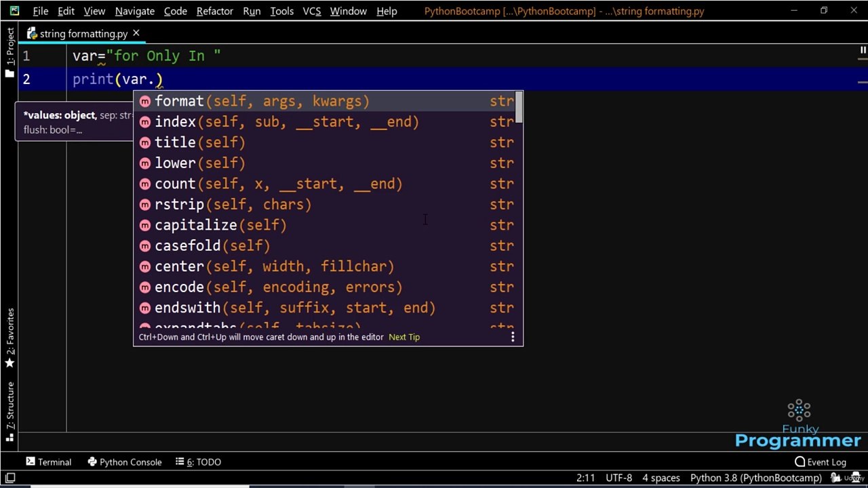The image size is (868, 488).
Task: Click the Next Tip link
Action: [x=404, y=337]
